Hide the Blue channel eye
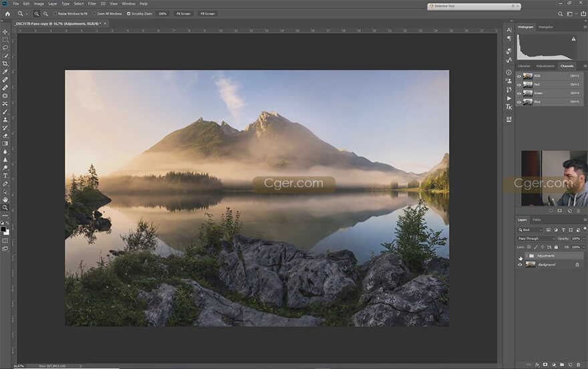588x369 pixels. click(519, 102)
